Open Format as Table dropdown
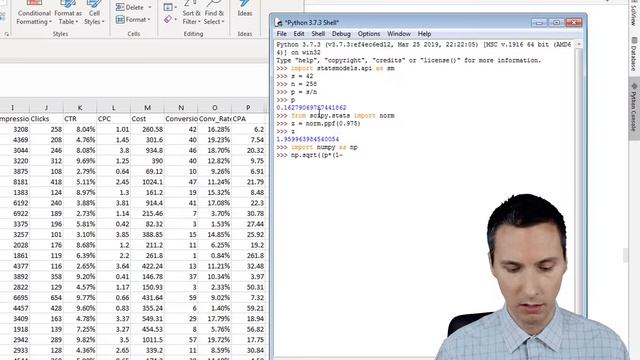Screen dimensions: 640x360 [x=68, y=13]
